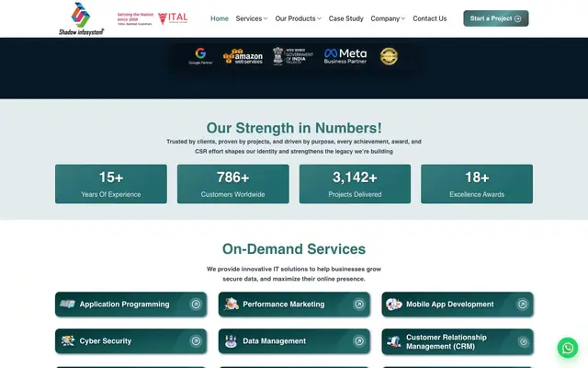This screenshot has height=368, width=588.
Task: Click the Amazon Web Services logo
Action: click(x=243, y=56)
